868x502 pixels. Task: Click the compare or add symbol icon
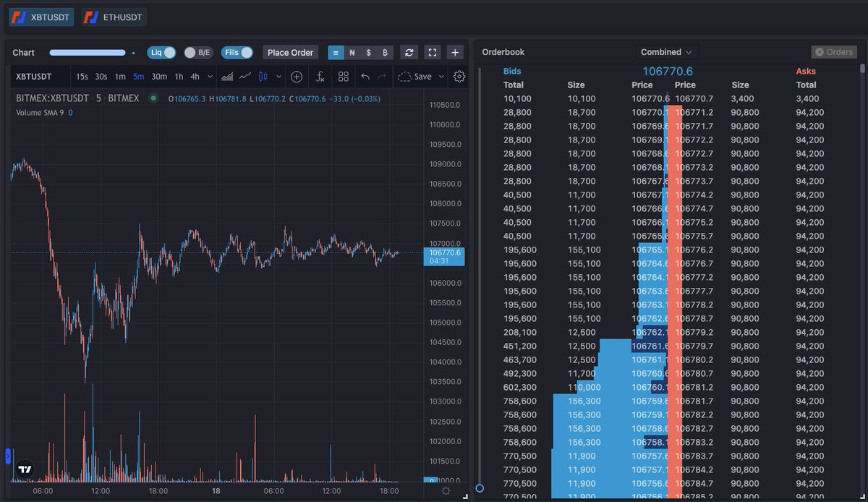297,77
